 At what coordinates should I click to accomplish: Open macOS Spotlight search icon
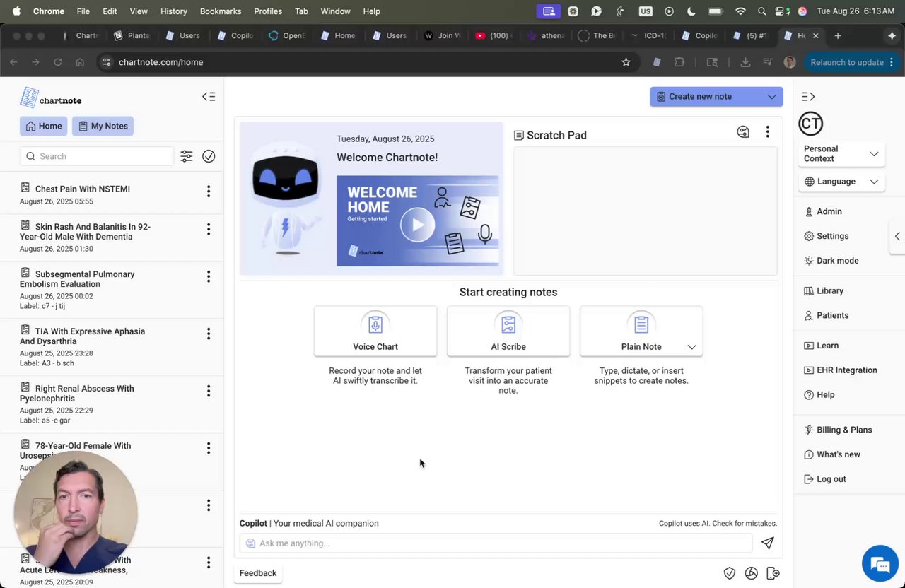(761, 11)
